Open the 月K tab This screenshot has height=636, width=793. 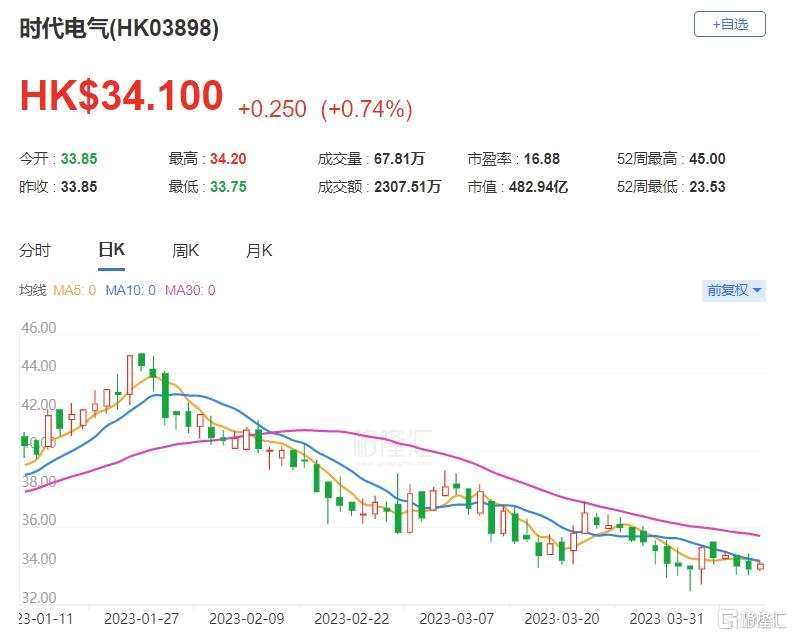pos(259,250)
